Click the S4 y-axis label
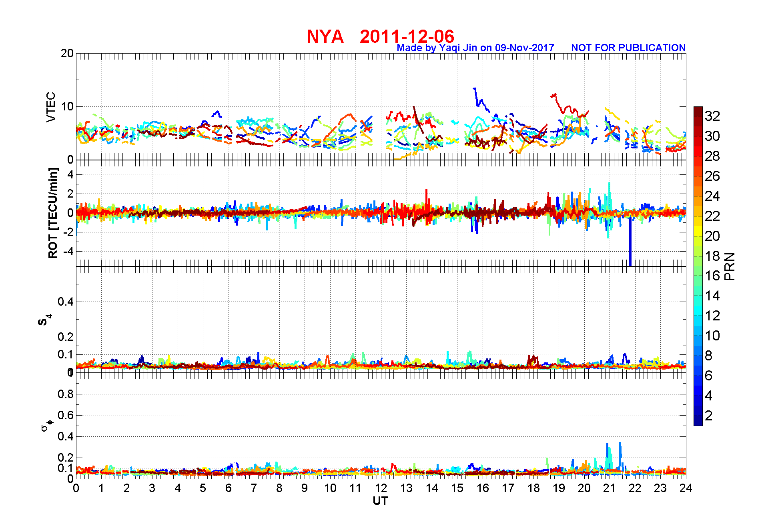Image resolution: width=762 pixels, height=532 pixels. 44,320
